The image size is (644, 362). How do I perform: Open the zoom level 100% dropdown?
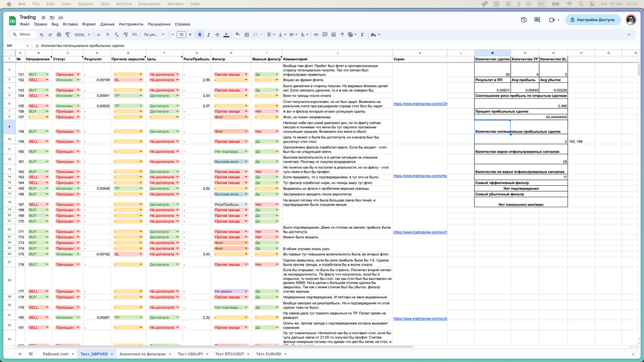pos(82,35)
